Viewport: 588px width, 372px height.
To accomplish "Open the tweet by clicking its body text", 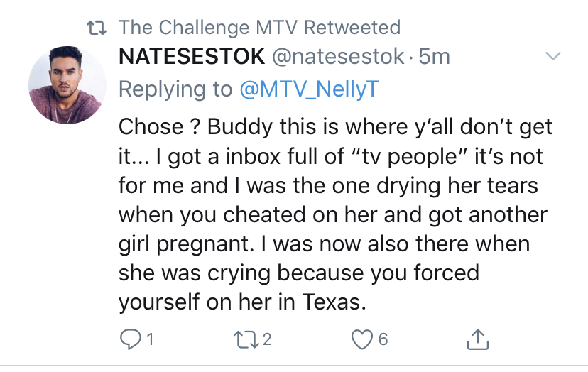I will point(335,214).
